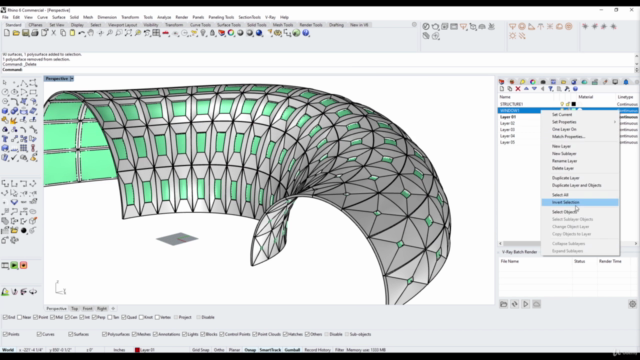Click the Batch Render play icon

525,304
